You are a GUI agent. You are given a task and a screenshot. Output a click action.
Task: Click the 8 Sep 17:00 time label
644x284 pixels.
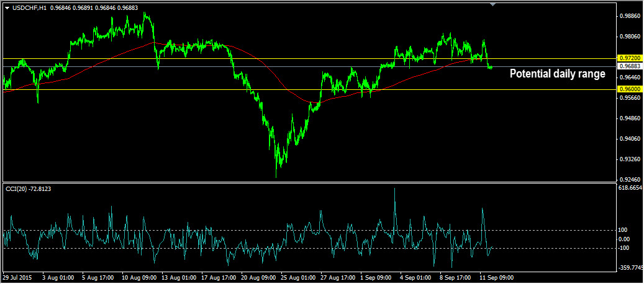pyautogui.click(x=455, y=278)
